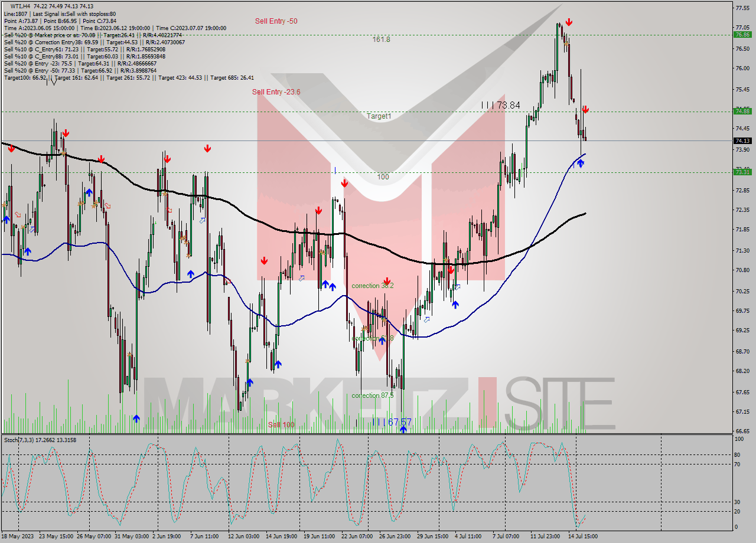Viewport: 756px width, 543px height.
Task: Click the 'correction 87.5' label
Action: tap(372, 395)
